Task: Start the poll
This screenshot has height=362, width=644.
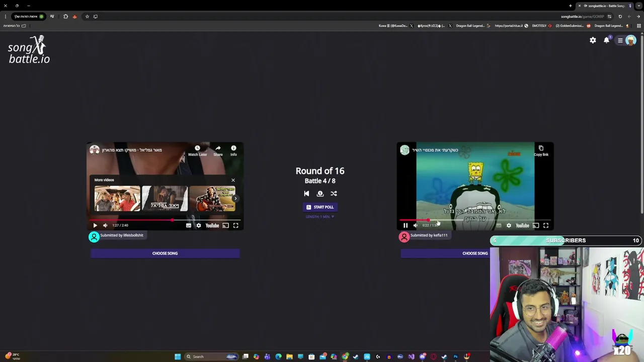Action: pyautogui.click(x=320, y=207)
